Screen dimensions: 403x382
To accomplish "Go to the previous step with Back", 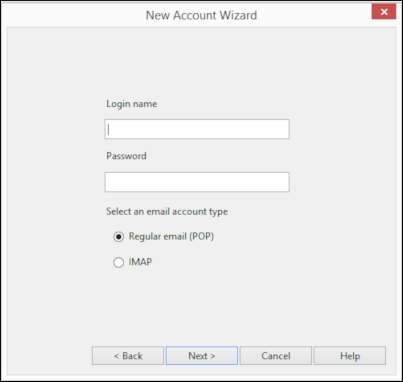I will pyautogui.click(x=128, y=356).
